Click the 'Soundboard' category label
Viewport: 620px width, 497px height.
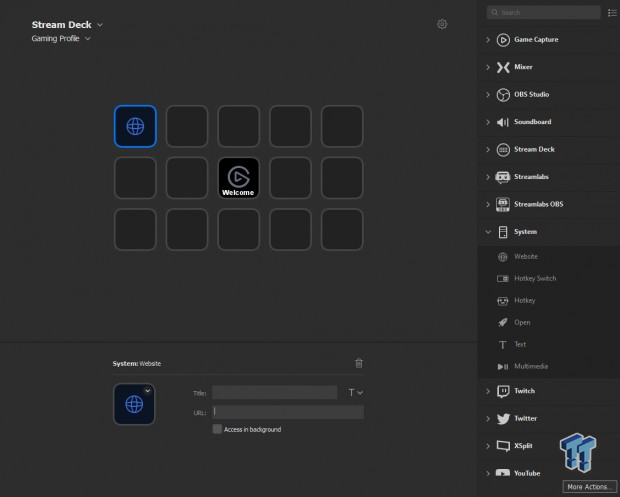tap(533, 122)
